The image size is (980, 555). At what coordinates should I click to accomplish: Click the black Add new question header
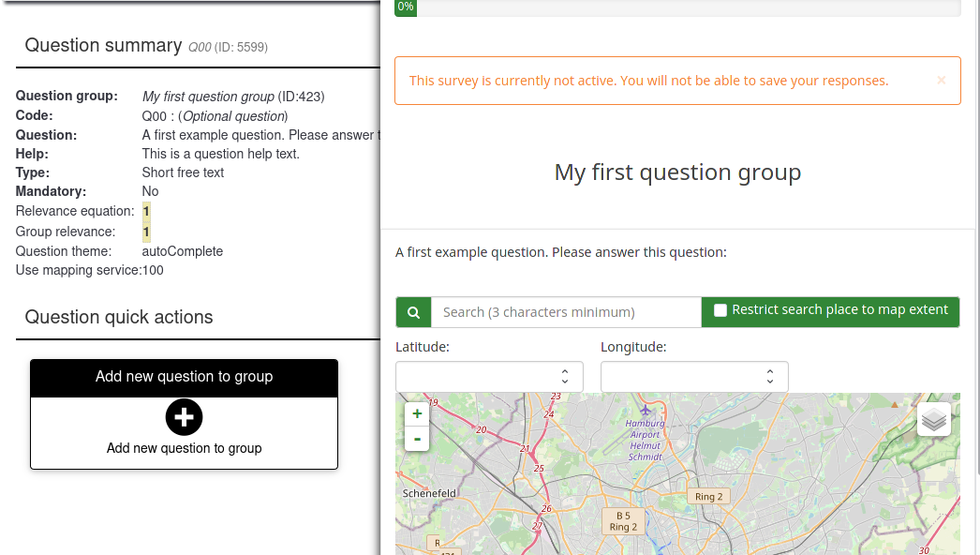[x=184, y=377]
